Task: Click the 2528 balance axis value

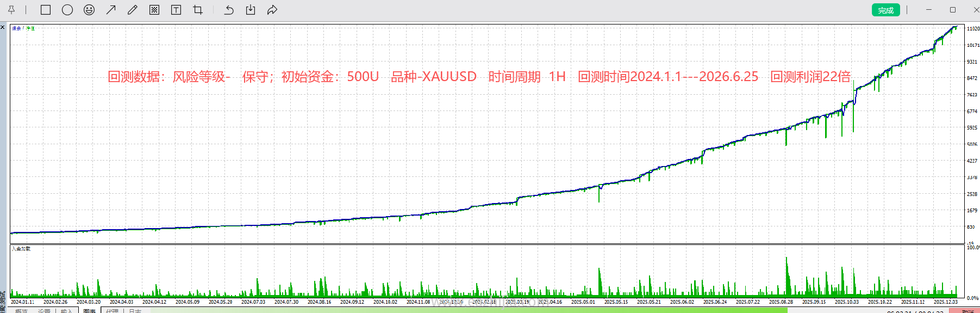Action: 972,194
